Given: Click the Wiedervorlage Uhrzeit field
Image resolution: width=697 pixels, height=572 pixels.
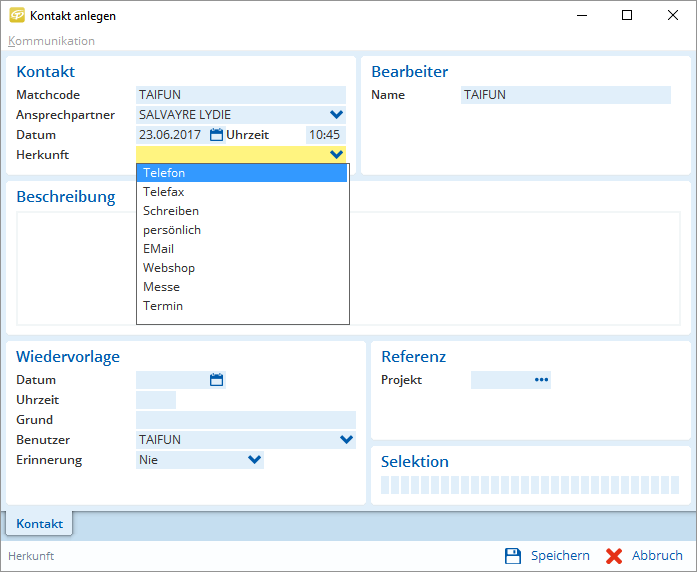Looking at the screenshot, I should (x=155, y=400).
